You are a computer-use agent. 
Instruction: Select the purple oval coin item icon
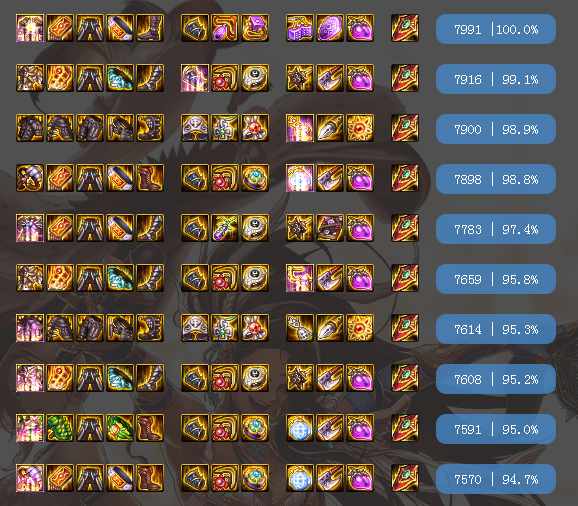coord(330,28)
